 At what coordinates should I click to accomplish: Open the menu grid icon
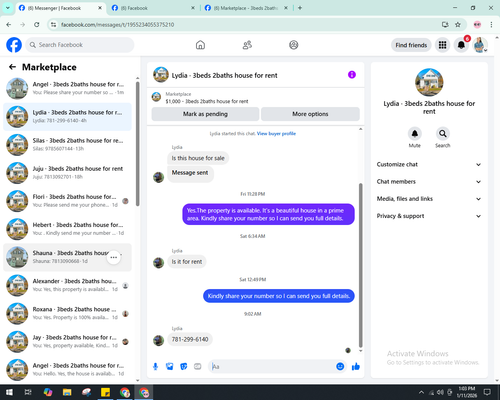tap(442, 45)
